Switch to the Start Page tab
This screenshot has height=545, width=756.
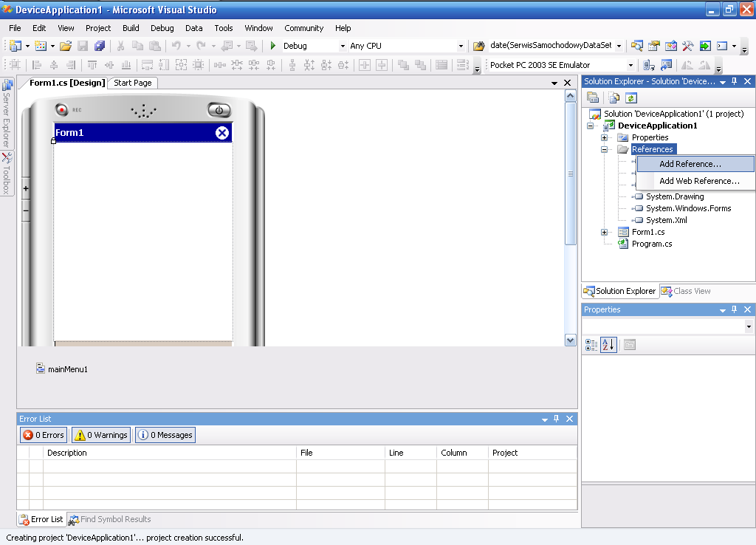[x=133, y=83]
